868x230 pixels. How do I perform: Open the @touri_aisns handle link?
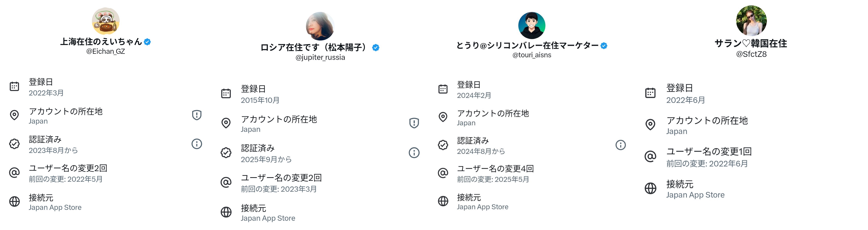point(532,55)
